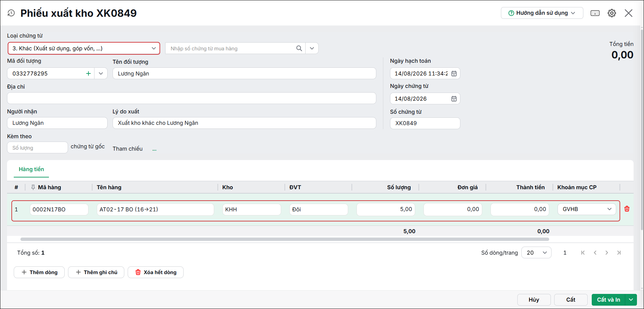Focus the Tên đối tượng field
The height and width of the screenshot is (309, 644).
pyautogui.click(x=244, y=73)
